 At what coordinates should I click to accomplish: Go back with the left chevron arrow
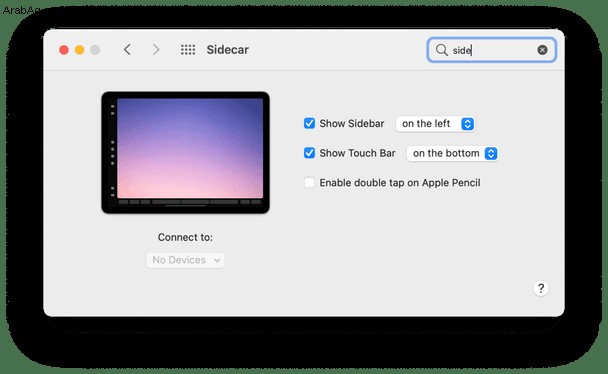coord(127,50)
